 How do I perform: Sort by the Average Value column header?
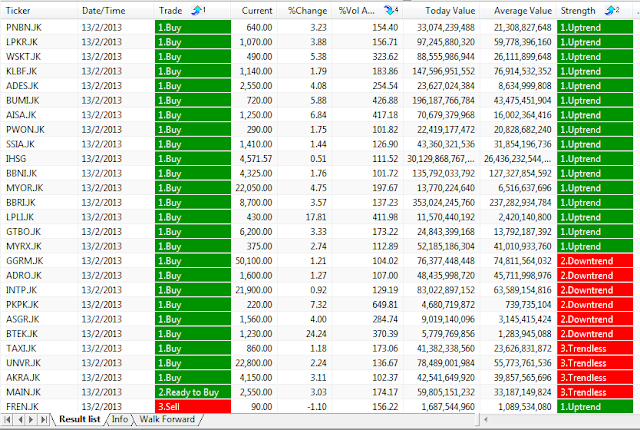click(x=518, y=11)
